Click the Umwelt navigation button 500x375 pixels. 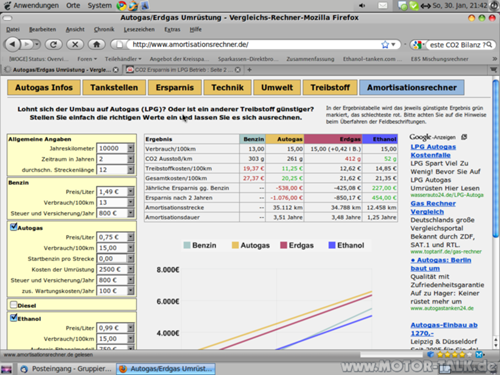coord(277,87)
